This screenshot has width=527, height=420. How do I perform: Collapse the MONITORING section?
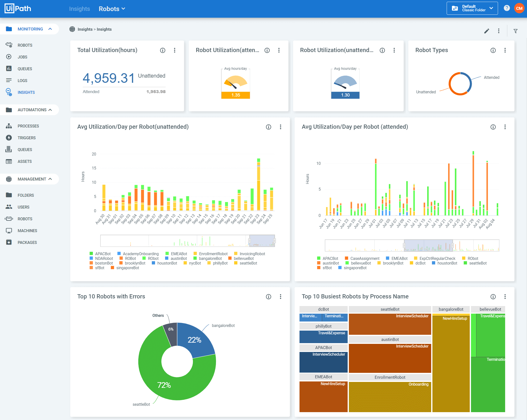pyautogui.click(x=51, y=29)
